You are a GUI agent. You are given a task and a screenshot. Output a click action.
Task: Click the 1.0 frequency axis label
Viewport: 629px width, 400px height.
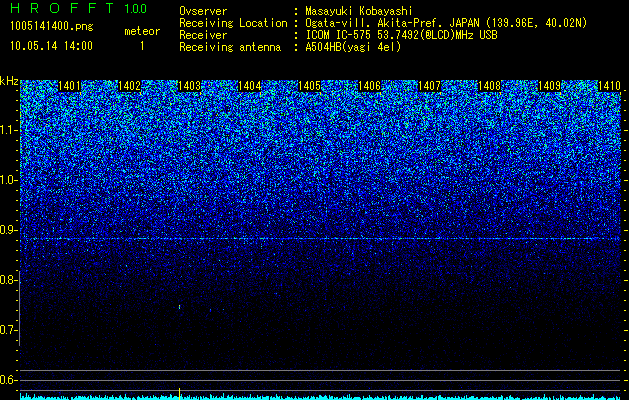click(x=8, y=180)
